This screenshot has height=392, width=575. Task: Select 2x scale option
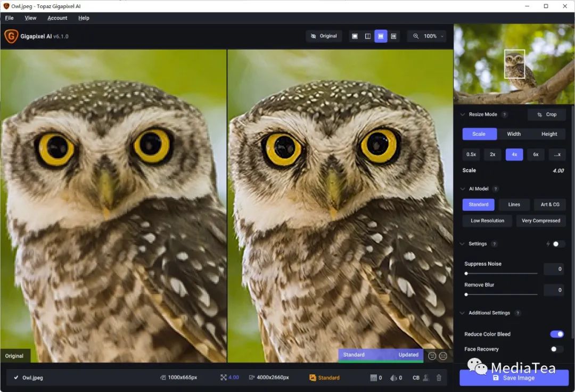pos(492,154)
